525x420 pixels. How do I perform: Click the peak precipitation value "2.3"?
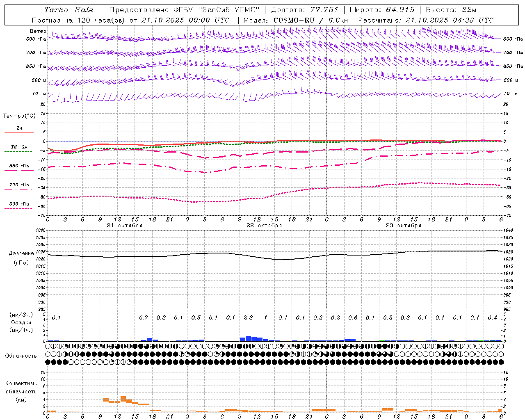tap(248, 317)
